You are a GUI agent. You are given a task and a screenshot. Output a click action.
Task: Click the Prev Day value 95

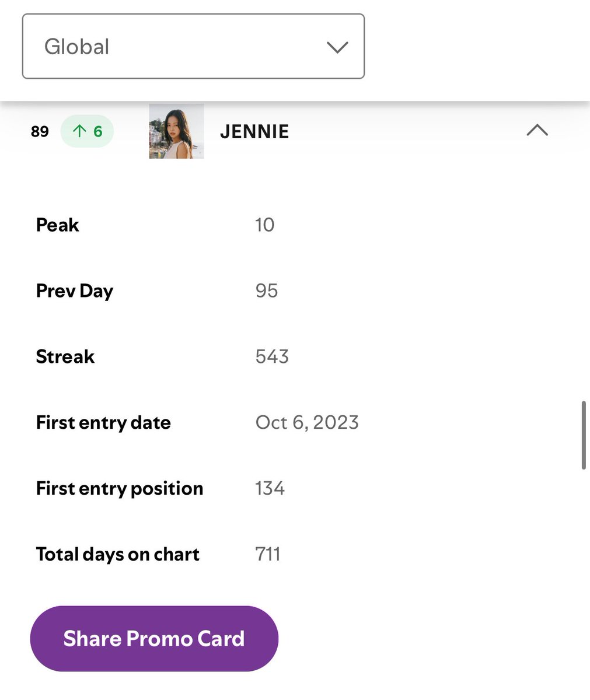(267, 290)
